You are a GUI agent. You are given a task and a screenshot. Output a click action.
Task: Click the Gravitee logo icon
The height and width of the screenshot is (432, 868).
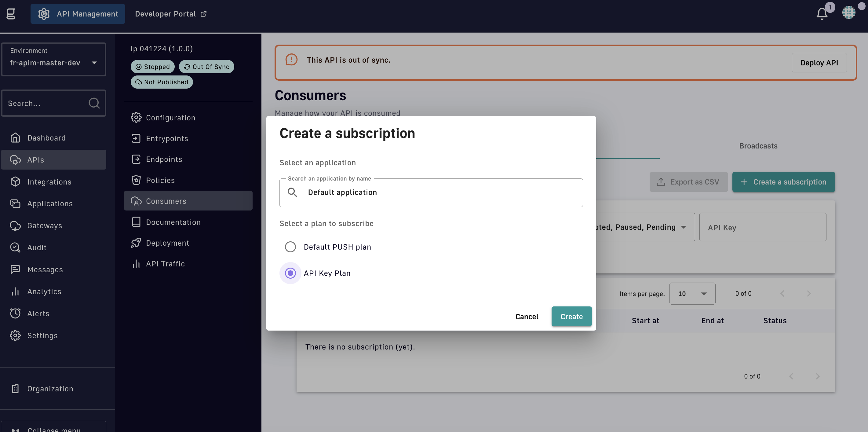point(11,14)
